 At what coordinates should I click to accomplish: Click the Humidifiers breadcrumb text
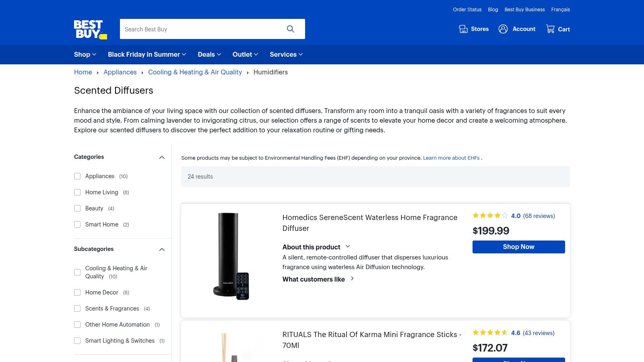pyautogui.click(x=270, y=72)
